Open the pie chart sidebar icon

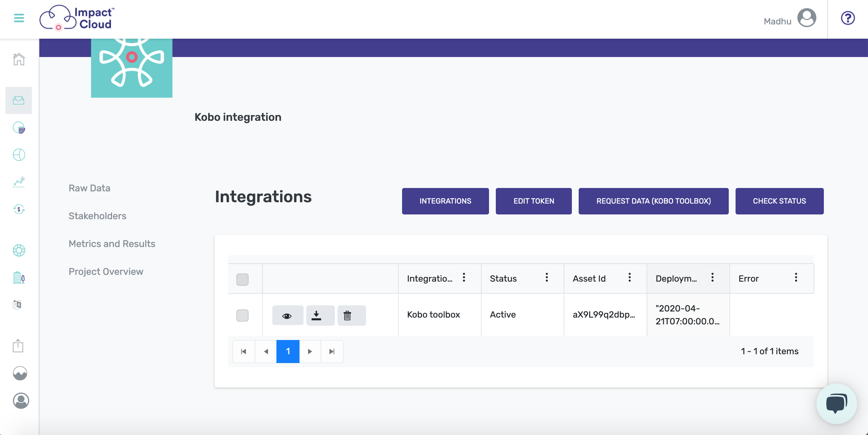point(19,155)
